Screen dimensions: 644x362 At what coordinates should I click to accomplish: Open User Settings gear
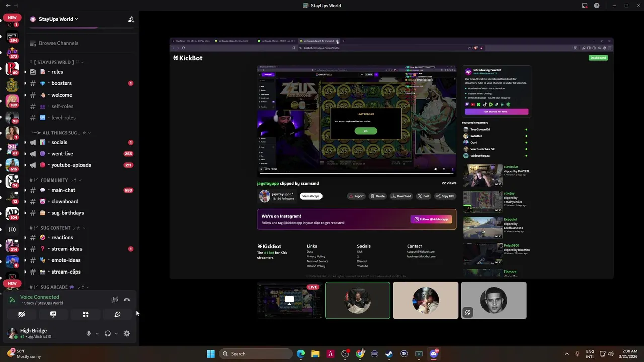point(127,333)
